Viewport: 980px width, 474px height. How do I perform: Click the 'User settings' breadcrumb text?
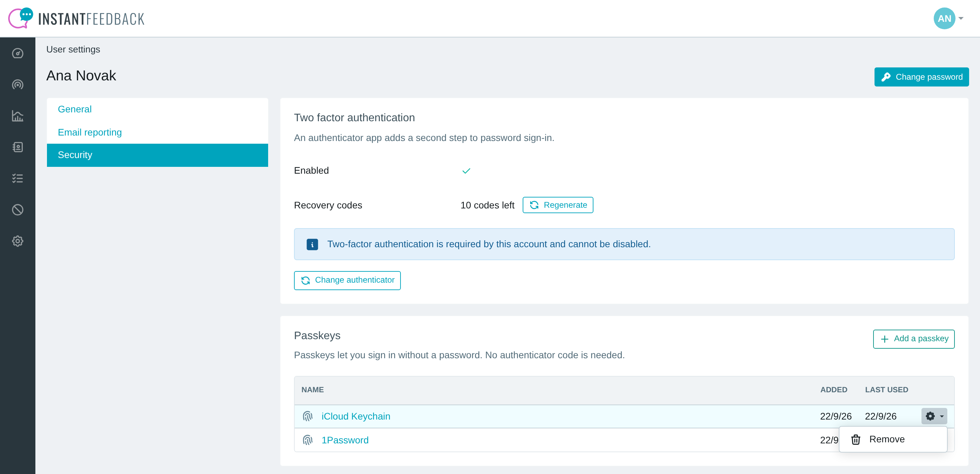(73, 49)
